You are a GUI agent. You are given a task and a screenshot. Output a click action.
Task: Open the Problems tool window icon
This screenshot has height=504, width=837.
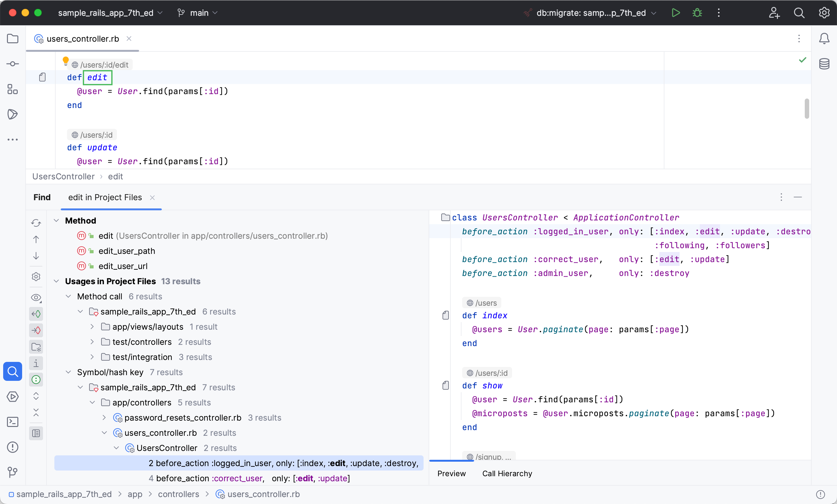click(x=13, y=447)
